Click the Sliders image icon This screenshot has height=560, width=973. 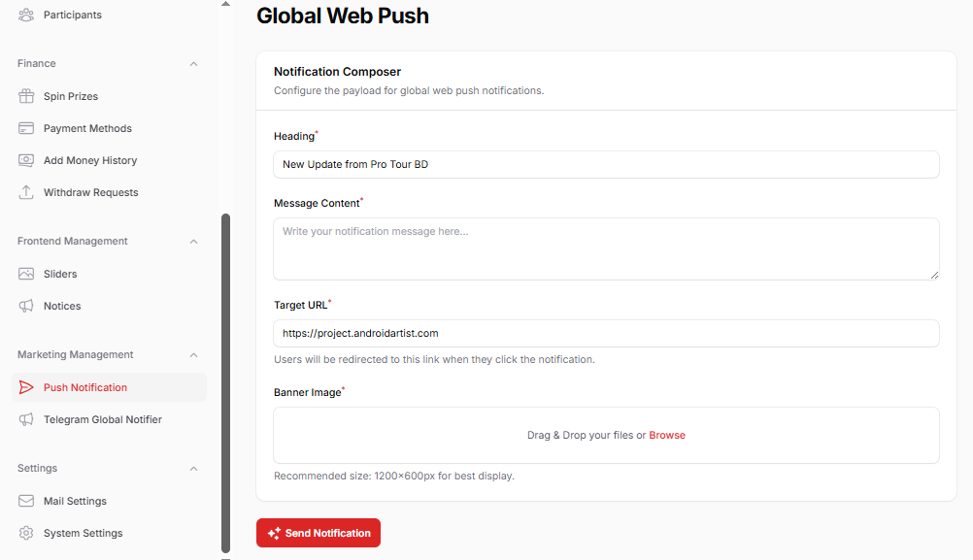pyautogui.click(x=26, y=274)
